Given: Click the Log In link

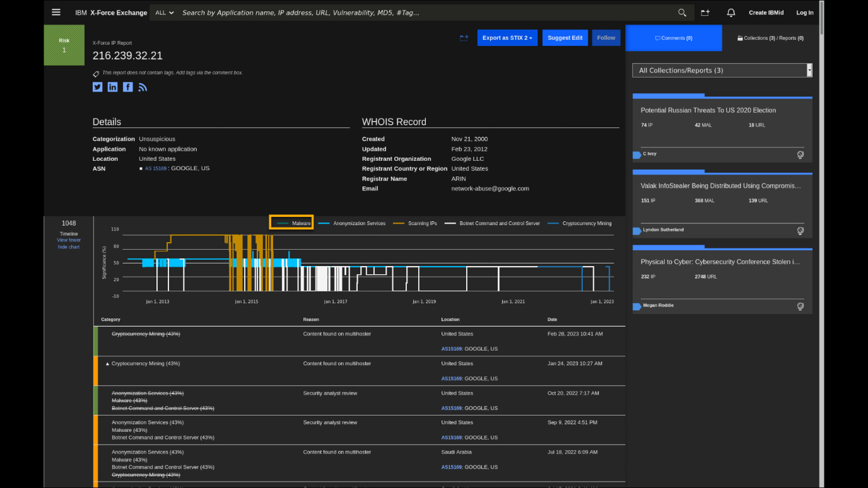Looking at the screenshot, I should click(x=805, y=13).
